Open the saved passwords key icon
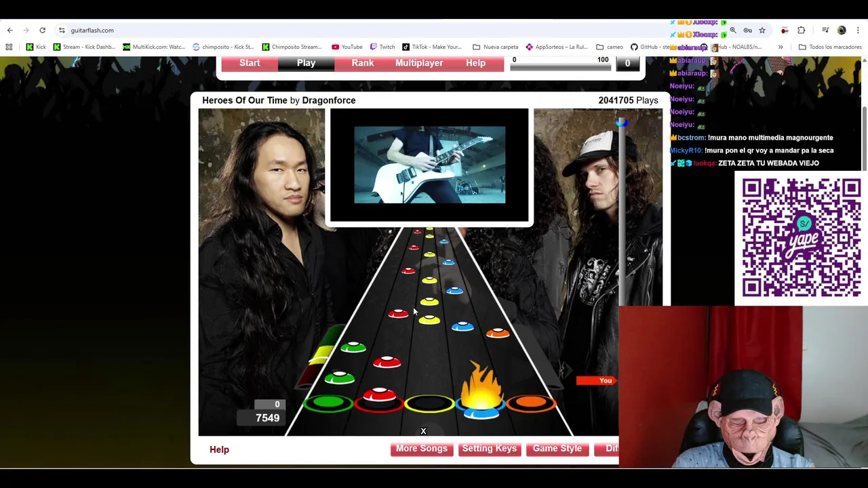 point(747,30)
